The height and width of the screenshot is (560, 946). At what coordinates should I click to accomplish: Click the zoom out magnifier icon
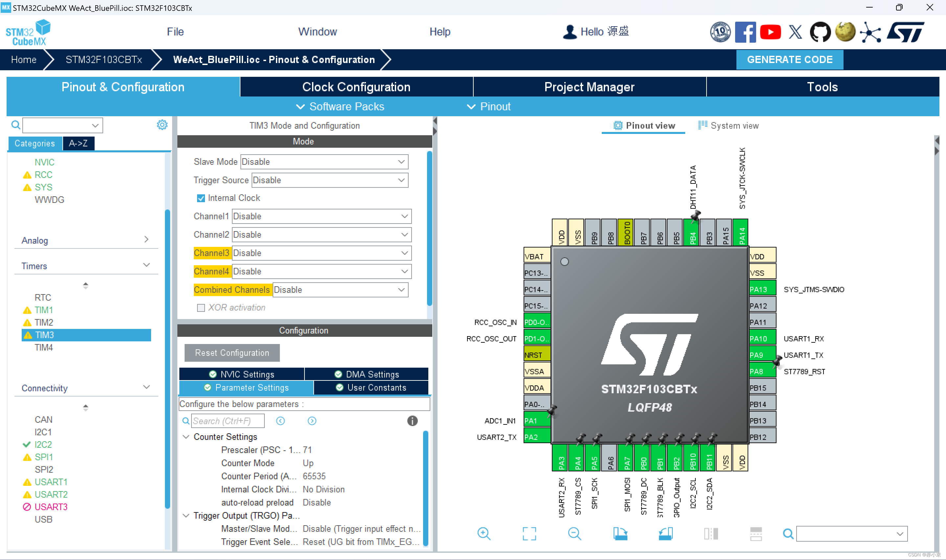coord(574,534)
